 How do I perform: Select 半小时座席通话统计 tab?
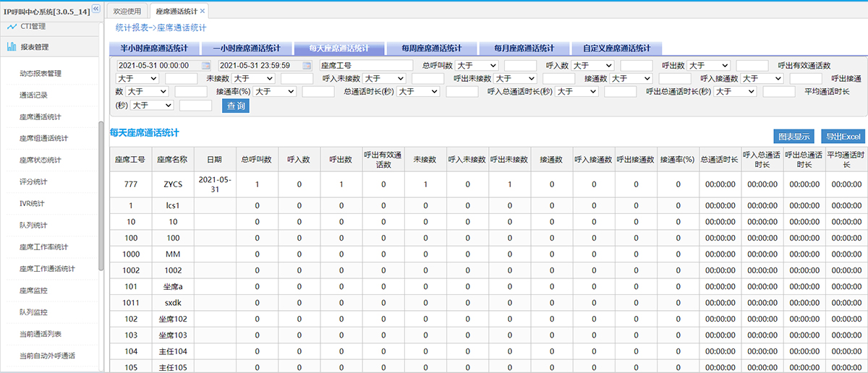tap(153, 48)
